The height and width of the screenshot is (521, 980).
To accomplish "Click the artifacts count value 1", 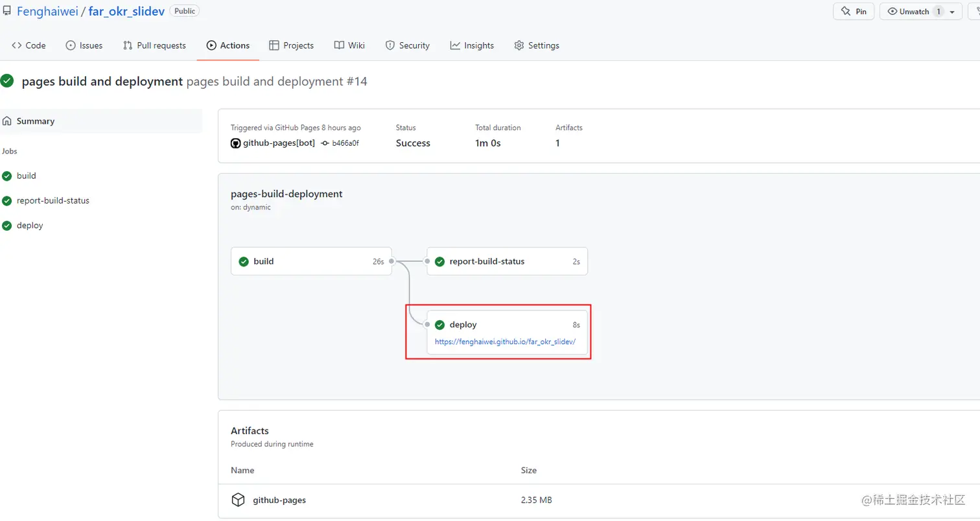I will pyautogui.click(x=557, y=143).
